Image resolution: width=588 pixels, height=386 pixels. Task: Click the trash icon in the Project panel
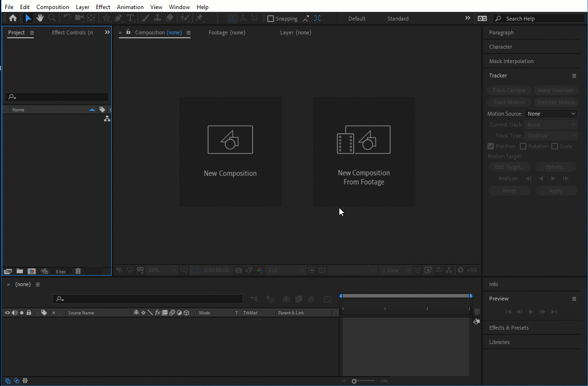point(78,271)
